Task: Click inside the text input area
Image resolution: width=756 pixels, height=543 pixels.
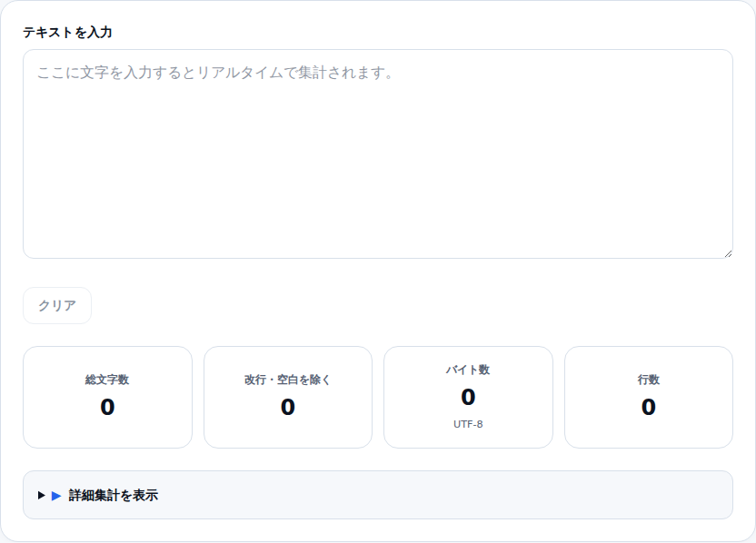Action: pyautogui.click(x=378, y=153)
